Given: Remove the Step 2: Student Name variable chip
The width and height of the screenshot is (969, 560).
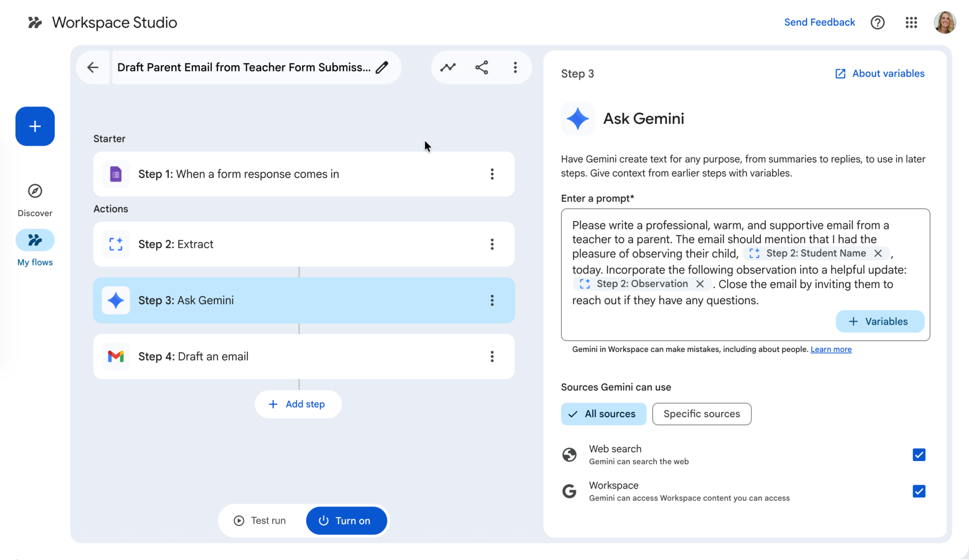Looking at the screenshot, I should click(x=878, y=254).
